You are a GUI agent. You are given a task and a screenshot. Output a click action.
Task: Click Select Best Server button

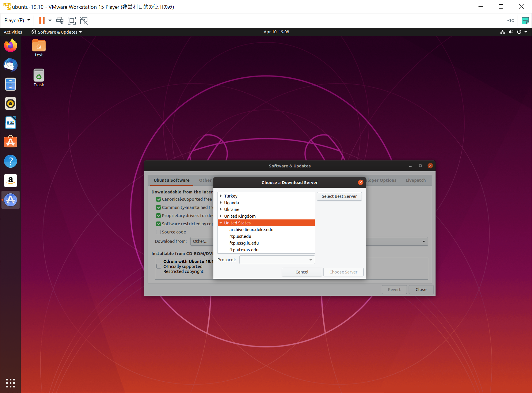[x=339, y=196]
